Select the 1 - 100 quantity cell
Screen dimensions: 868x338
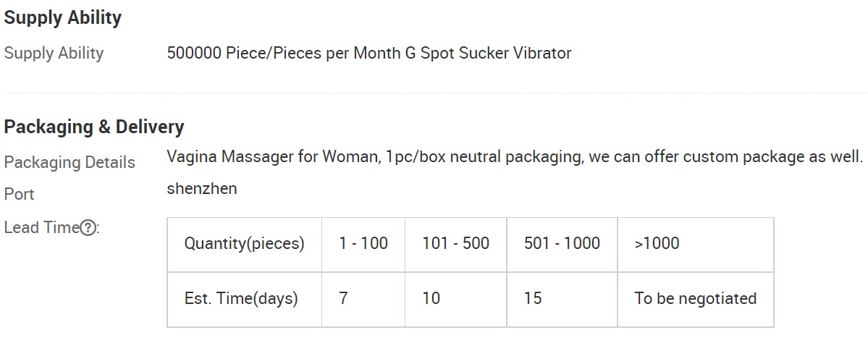363,244
